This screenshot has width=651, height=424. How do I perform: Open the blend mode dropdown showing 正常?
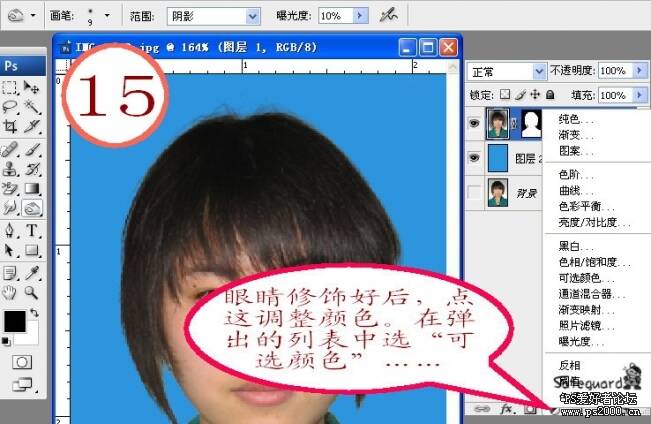(x=505, y=71)
